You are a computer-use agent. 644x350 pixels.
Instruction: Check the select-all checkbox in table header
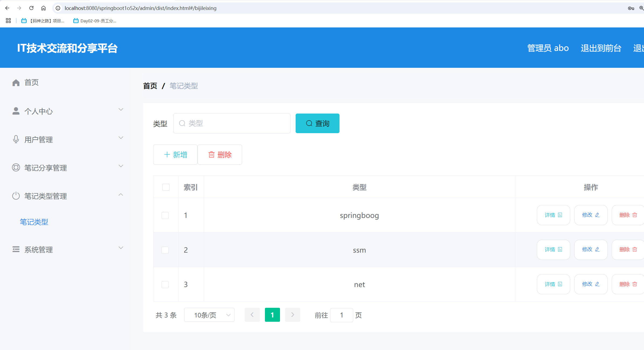(x=166, y=187)
